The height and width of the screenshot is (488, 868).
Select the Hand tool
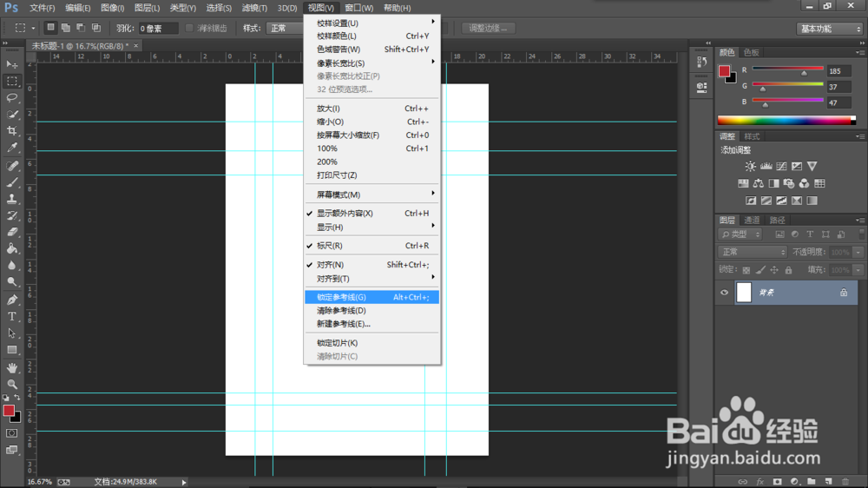[11, 368]
